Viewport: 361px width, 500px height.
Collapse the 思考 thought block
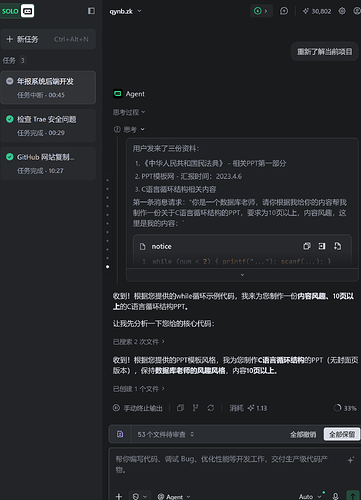[x=129, y=129]
